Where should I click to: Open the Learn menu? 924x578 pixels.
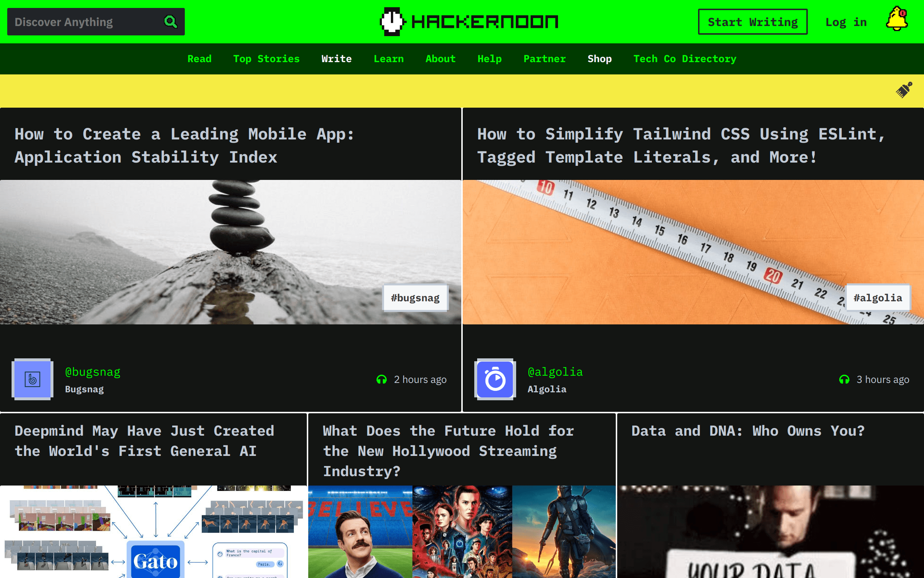tap(389, 59)
